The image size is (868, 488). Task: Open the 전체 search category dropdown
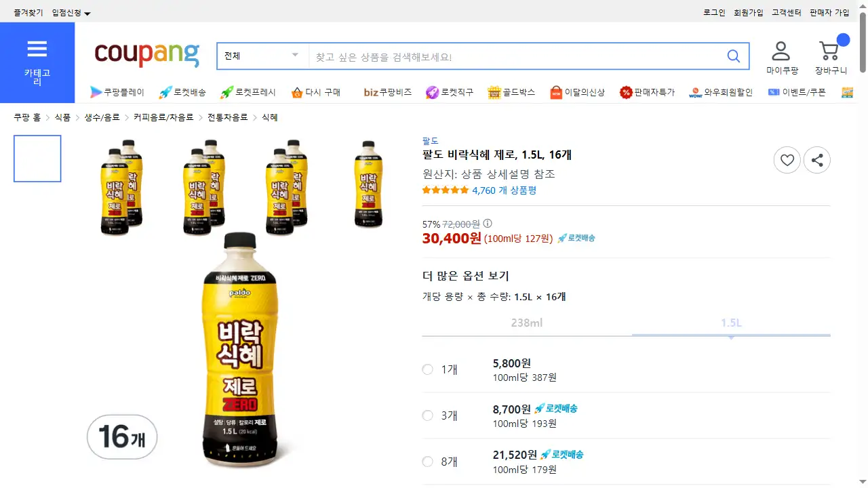tap(262, 56)
